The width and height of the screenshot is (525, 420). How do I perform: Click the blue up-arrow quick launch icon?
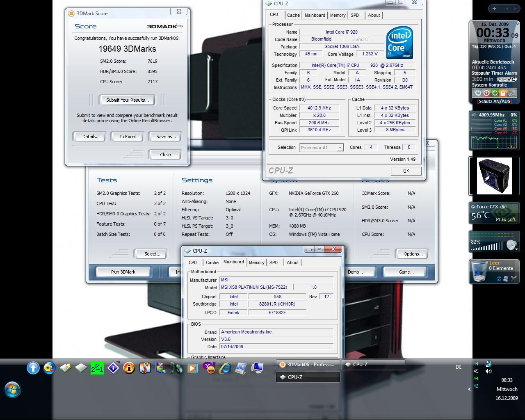[x=33, y=368]
